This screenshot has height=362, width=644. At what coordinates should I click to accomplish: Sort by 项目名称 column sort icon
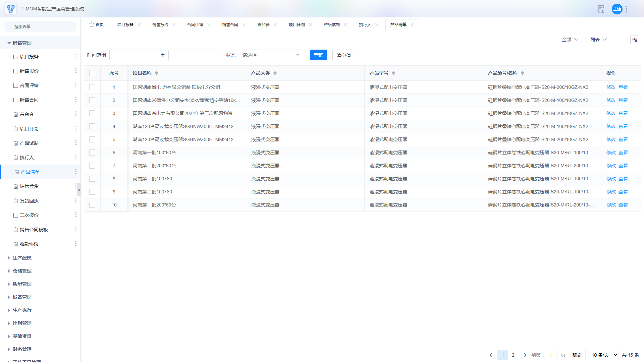157,73
